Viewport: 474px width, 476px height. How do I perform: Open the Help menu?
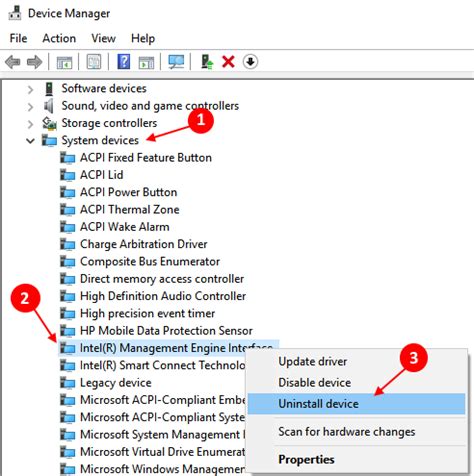point(143,38)
